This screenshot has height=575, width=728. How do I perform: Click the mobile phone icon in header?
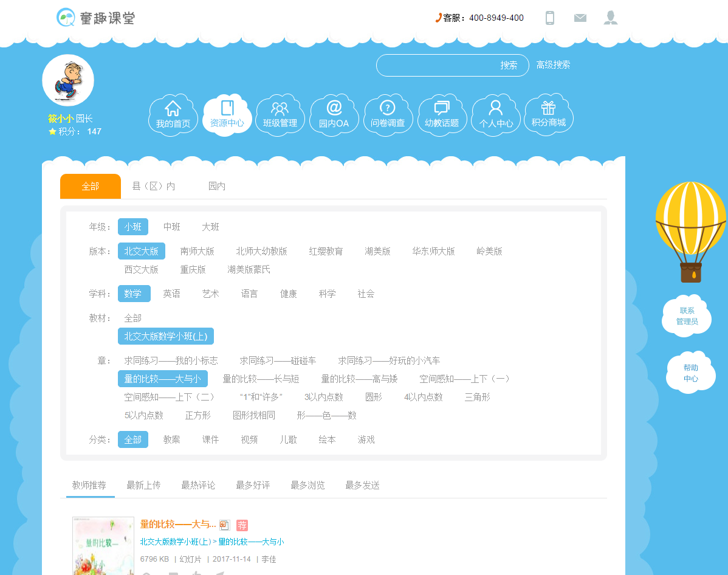click(550, 18)
